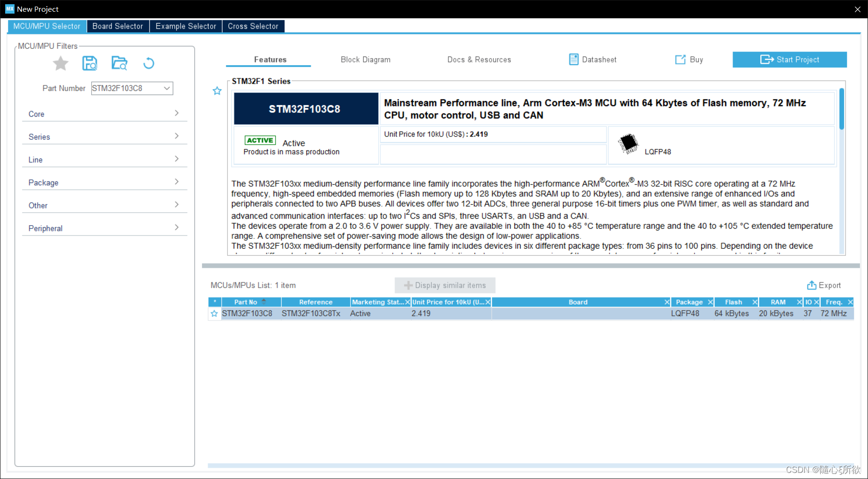The image size is (868, 479).
Task: Add STM32F1 Series to favorites star
Action: [x=217, y=91]
